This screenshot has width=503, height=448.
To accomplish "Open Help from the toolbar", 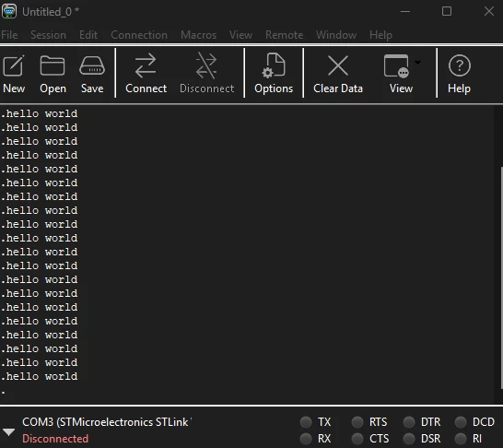I will [459, 74].
